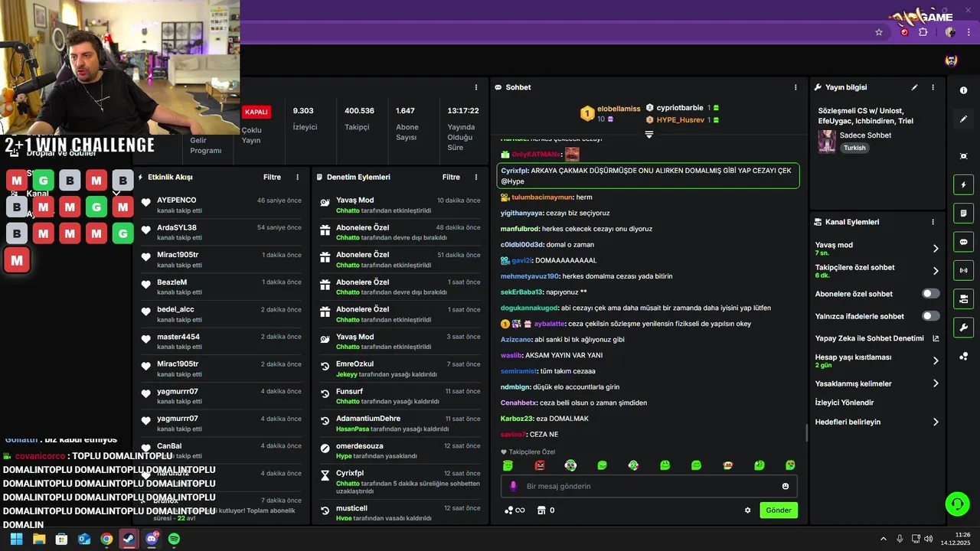Click the hourglass timeout icon by Cyrixfpl

pos(325,476)
